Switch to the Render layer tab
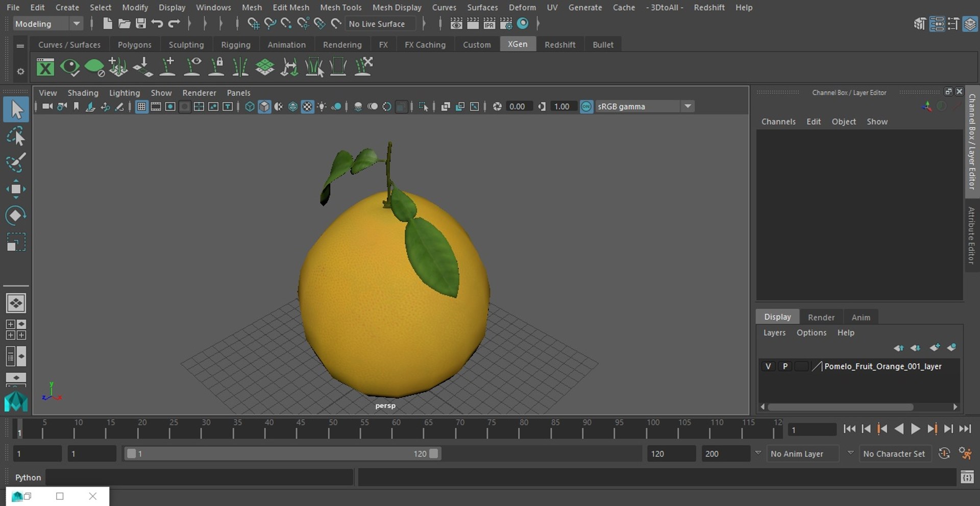 tap(821, 317)
